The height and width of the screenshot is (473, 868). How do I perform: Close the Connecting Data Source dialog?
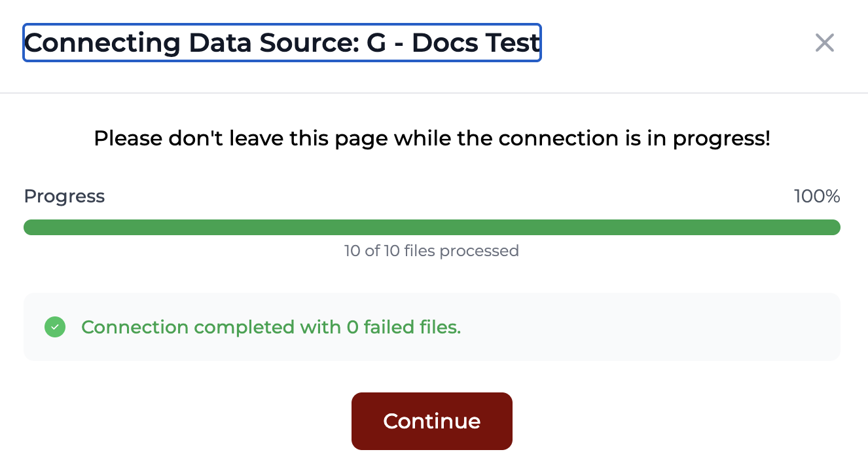(824, 43)
